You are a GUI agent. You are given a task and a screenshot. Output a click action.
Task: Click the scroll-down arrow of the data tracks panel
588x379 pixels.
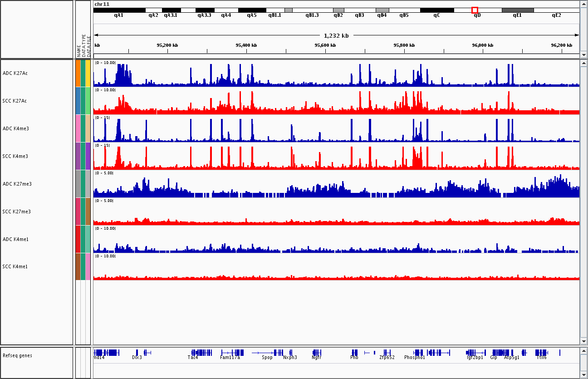583,341
